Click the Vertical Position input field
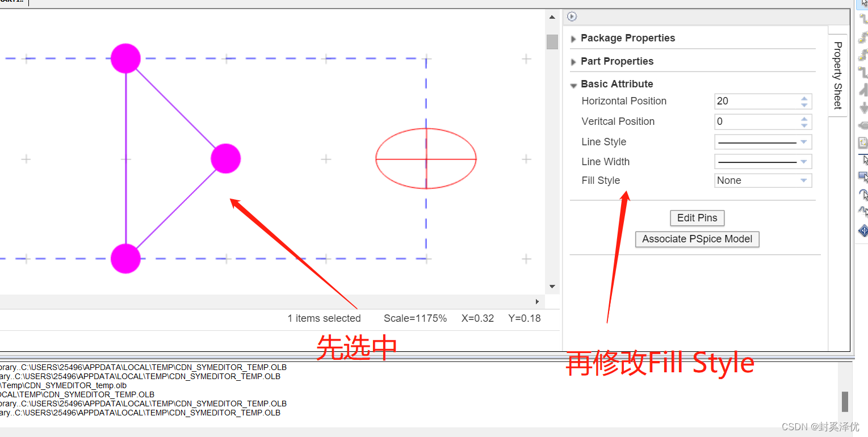 [755, 121]
